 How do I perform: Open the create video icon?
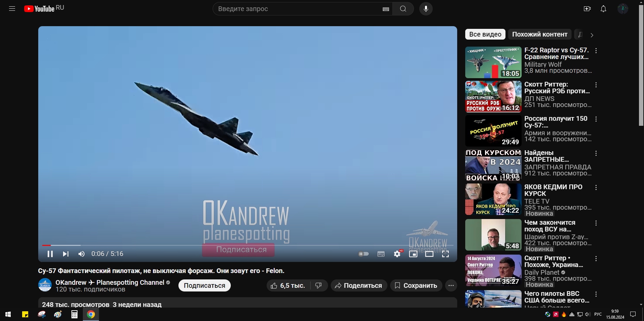tap(587, 9)
